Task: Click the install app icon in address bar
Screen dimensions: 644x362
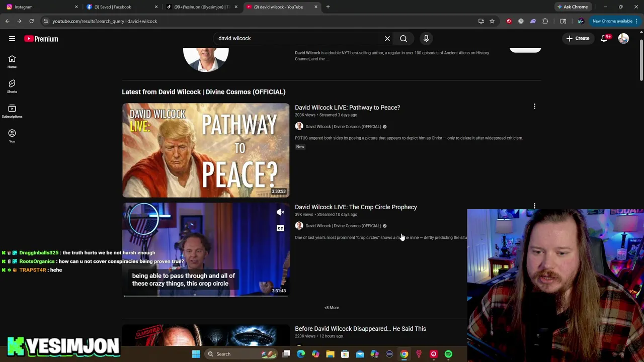Action: pyautogui.click(x=481, y=21)
